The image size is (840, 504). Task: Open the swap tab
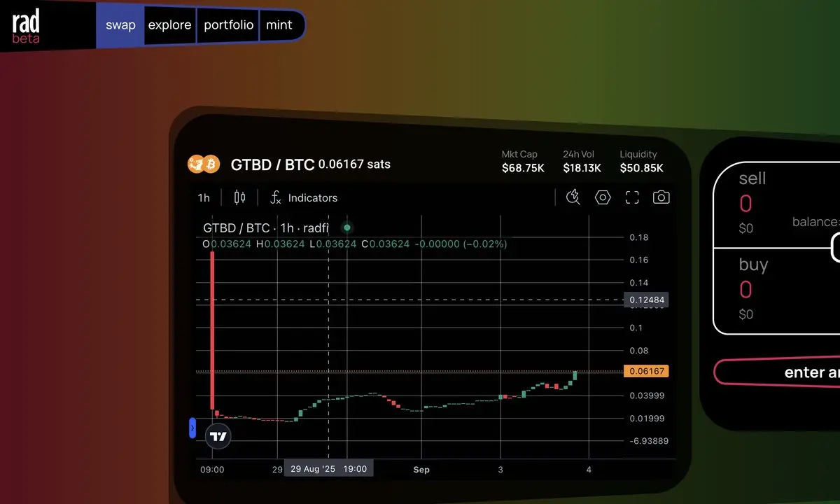coord(120,25)
